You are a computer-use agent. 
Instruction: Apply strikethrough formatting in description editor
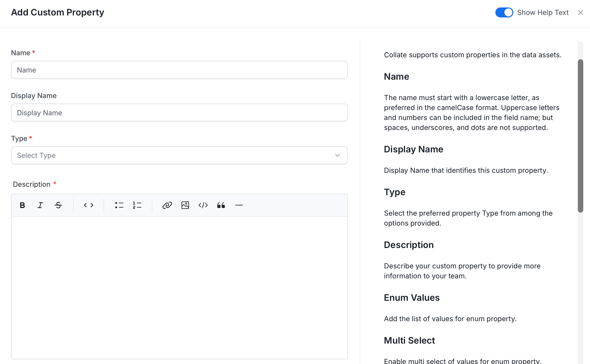(58, 205)
